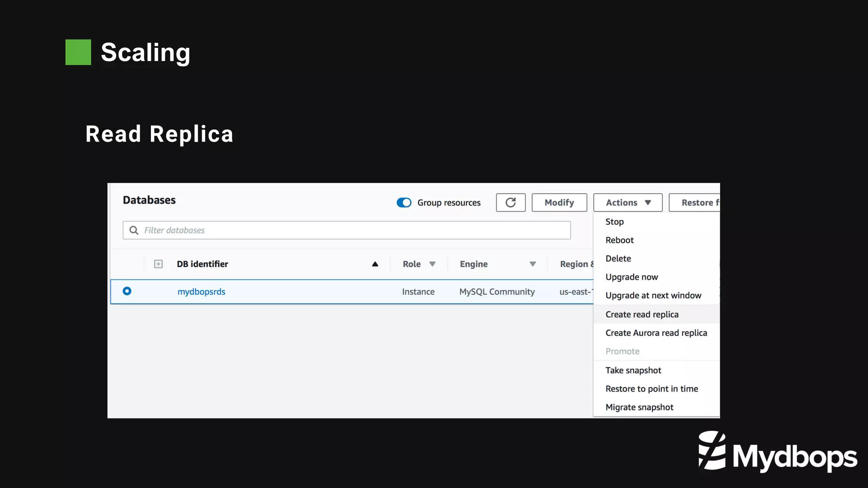Choose Create Aurora read replica
This screenshot has width=868, height=488.
(x=656, y=333)
